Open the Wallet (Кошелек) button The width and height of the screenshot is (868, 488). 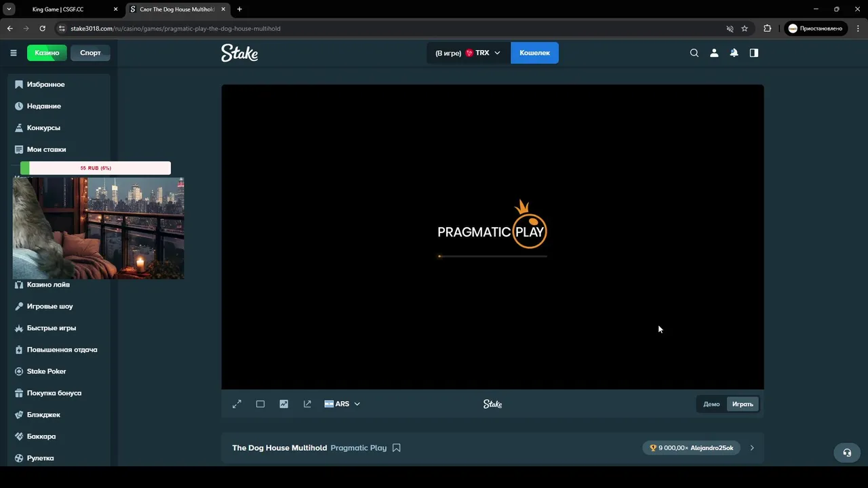pyautogui.click(x=534, y=53)
